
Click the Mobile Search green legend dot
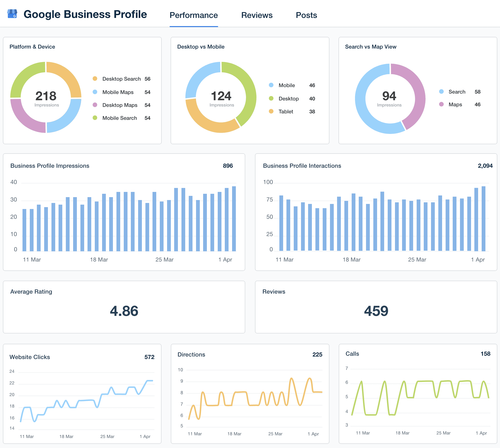[x=95, y=118]
